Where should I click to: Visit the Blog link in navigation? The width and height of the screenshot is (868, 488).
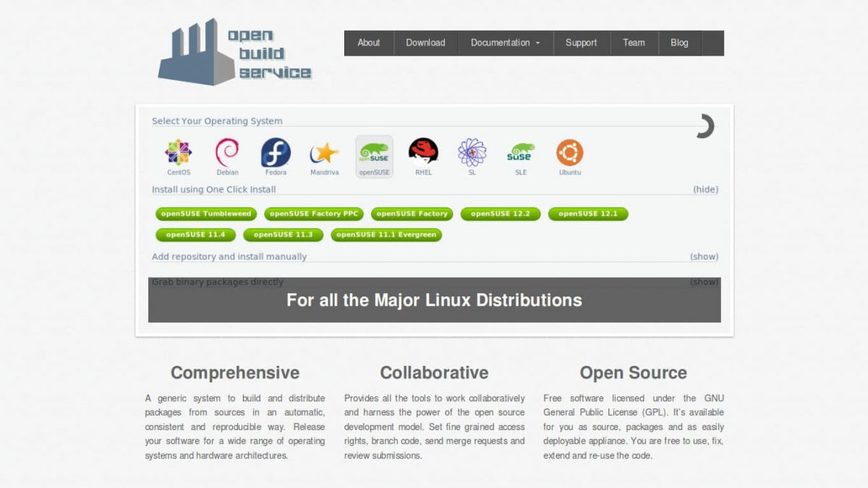pyautogui.click(x=679, y=43)
